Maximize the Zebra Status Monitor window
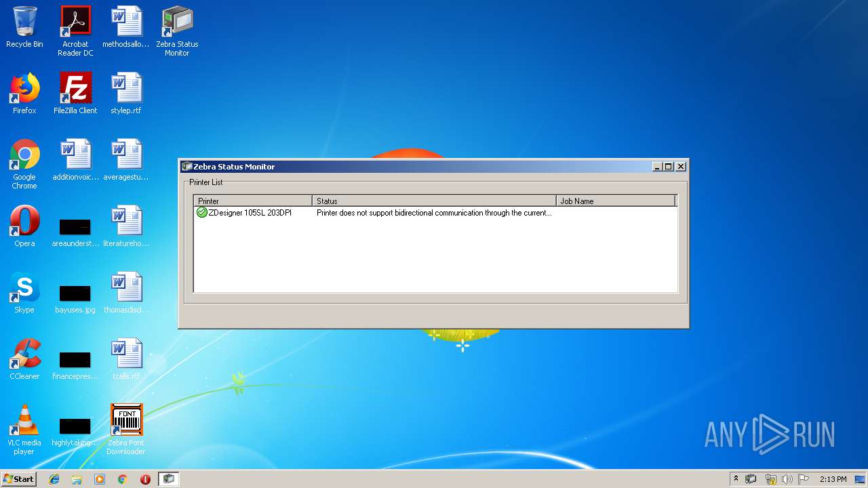This screenshot has width=868, height=488. point(668,167)
